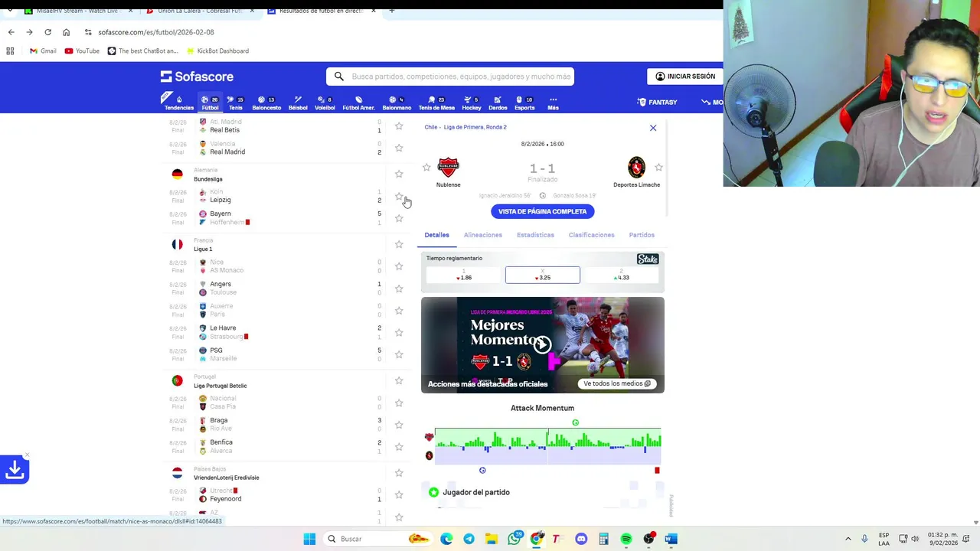The width and height of the screenshot is (980, 551).
Task: Select the Hockey sport icon
Action: coord(472,103)
